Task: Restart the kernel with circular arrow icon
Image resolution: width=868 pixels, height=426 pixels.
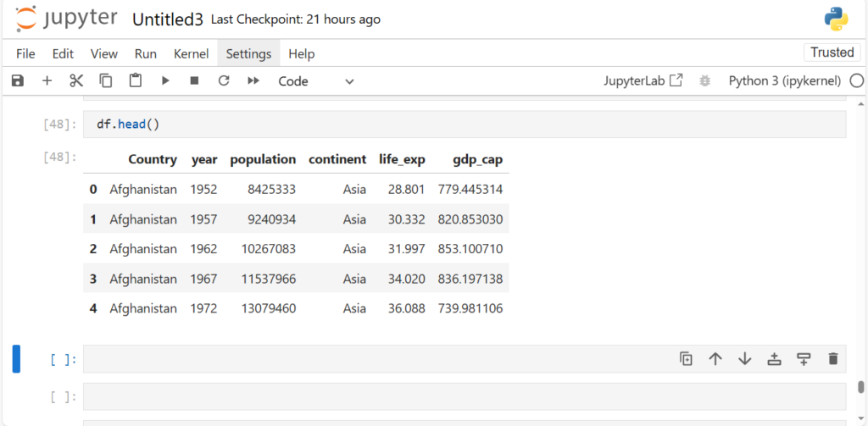Action: [224, 80]
